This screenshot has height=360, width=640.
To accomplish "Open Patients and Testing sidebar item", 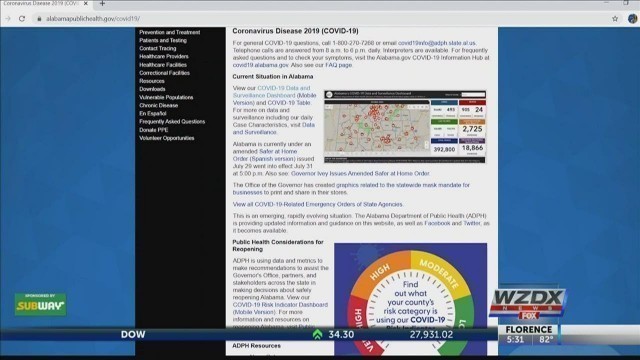I will [x=163, y=40].
